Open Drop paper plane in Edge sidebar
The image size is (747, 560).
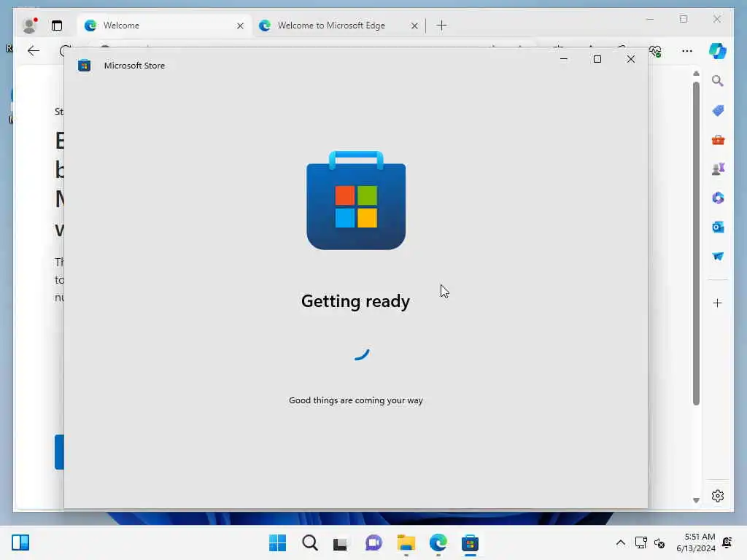coord(718,256)
